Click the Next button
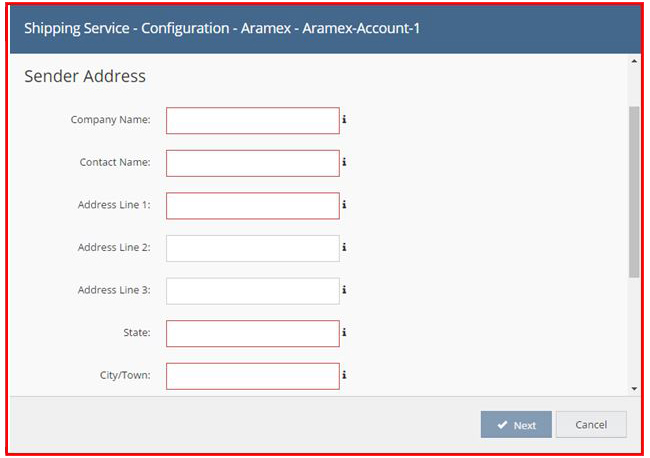This screenshot has width=650, height=458. [516, 424]
